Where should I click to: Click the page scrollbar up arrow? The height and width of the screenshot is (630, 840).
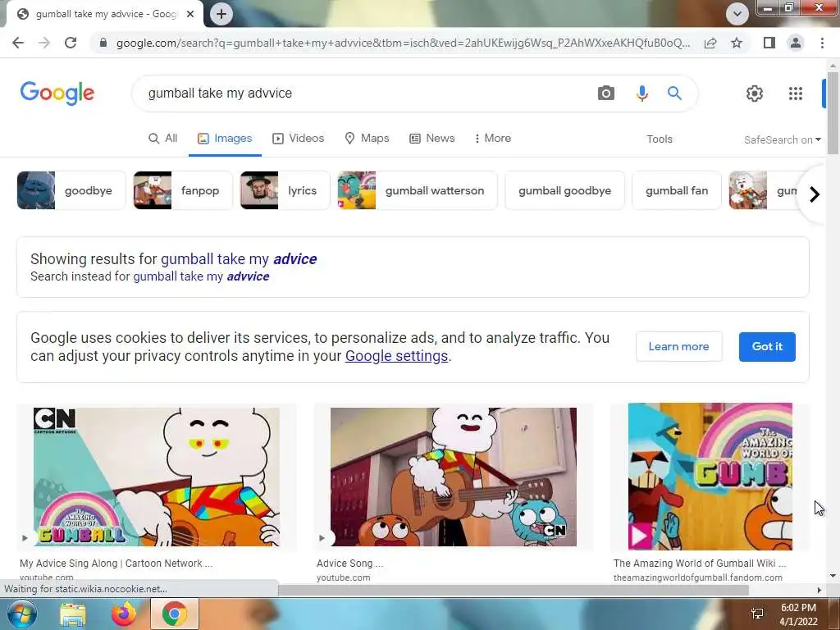click(833, 65)
